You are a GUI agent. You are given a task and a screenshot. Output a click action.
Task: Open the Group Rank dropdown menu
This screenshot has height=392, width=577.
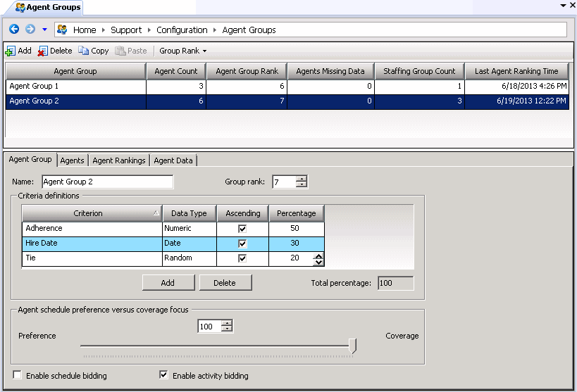pos(182,51)
